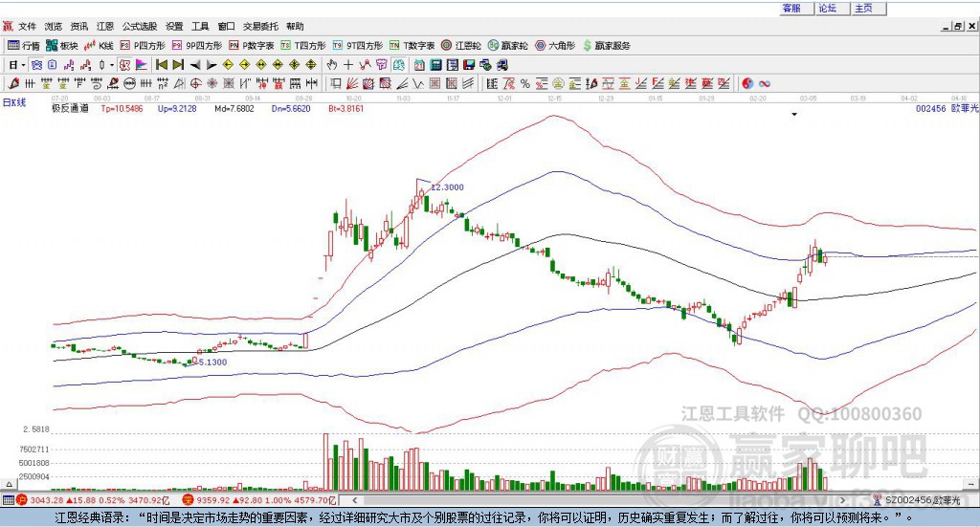Open the 江恩 menu
This screenshot has width=980, height=527.
coord(105,26)
